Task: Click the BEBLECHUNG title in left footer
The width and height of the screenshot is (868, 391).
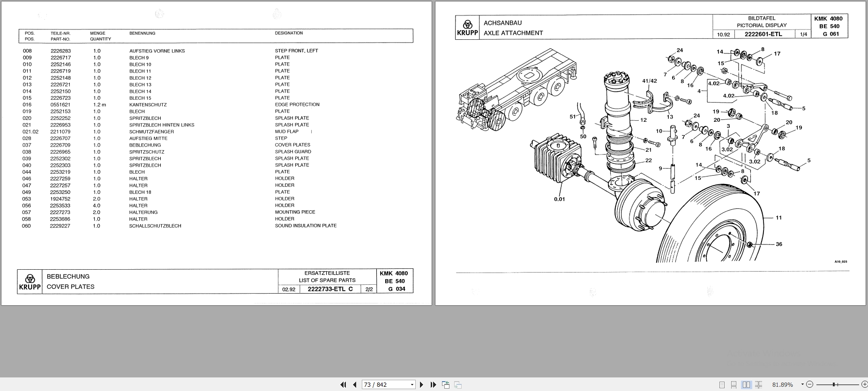Action: pyautogui.click(x=68, y=276)
